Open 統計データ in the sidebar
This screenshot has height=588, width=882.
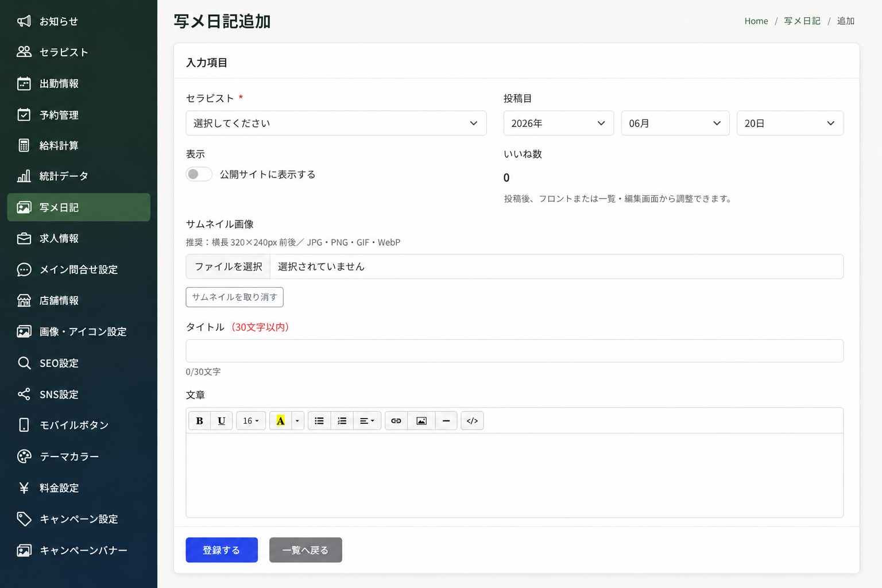click(x=79, y=176)
